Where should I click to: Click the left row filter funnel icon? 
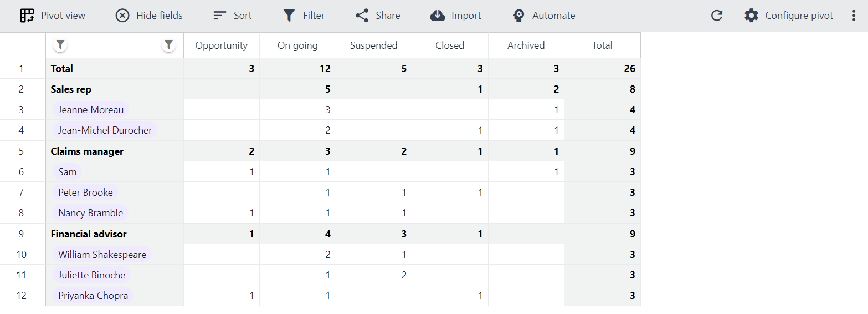click(60, 45)
